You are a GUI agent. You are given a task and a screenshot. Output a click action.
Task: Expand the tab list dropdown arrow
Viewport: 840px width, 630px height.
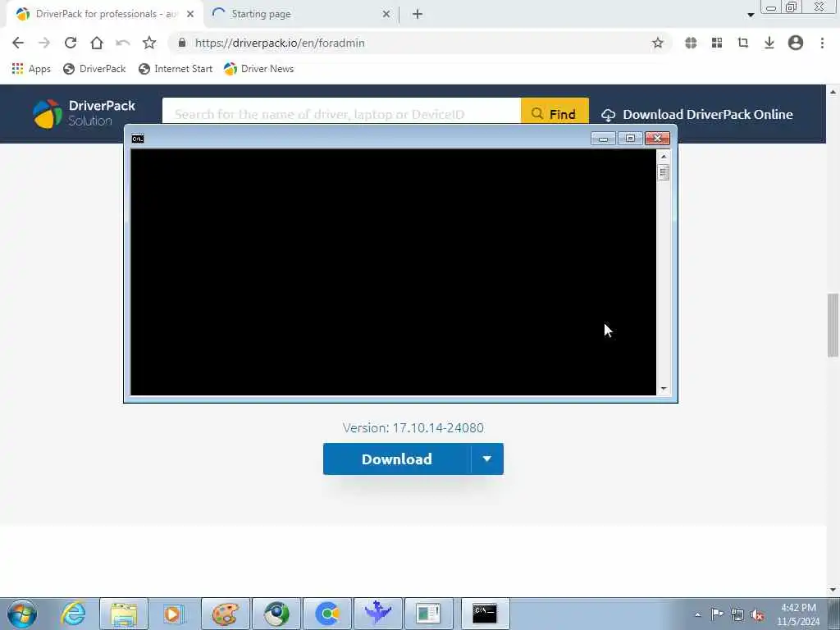(x=751, y=15)
